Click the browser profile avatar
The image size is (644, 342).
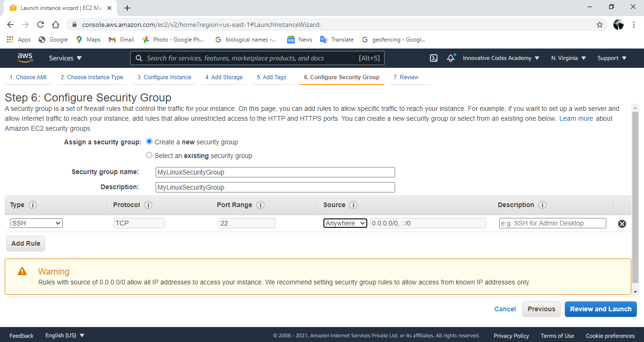(618, 24)
